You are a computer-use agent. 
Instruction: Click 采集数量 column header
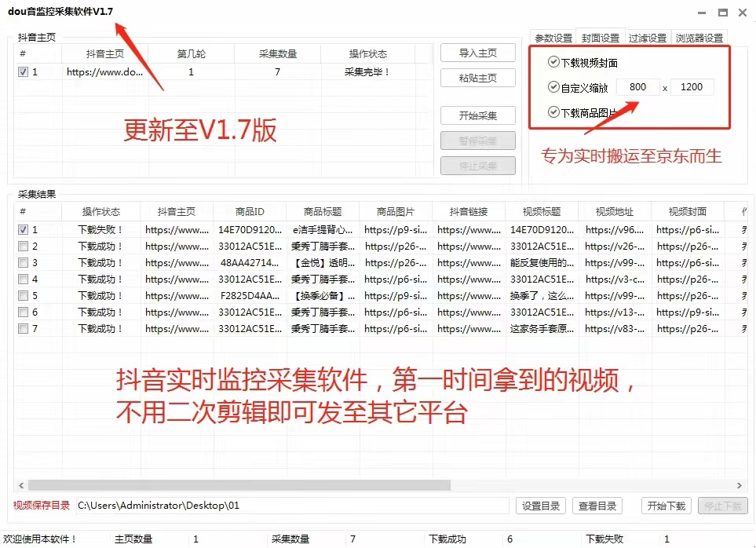coord(278,53)
